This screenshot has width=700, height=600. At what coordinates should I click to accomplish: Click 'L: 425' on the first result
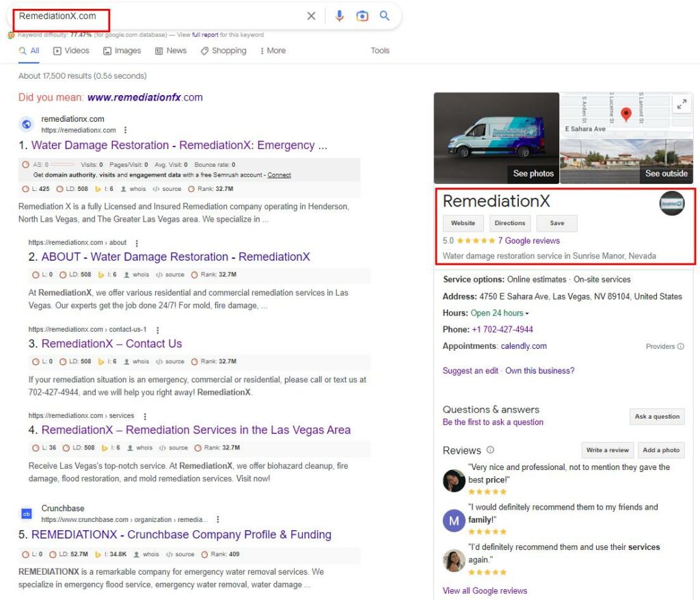tap(36, 189)
